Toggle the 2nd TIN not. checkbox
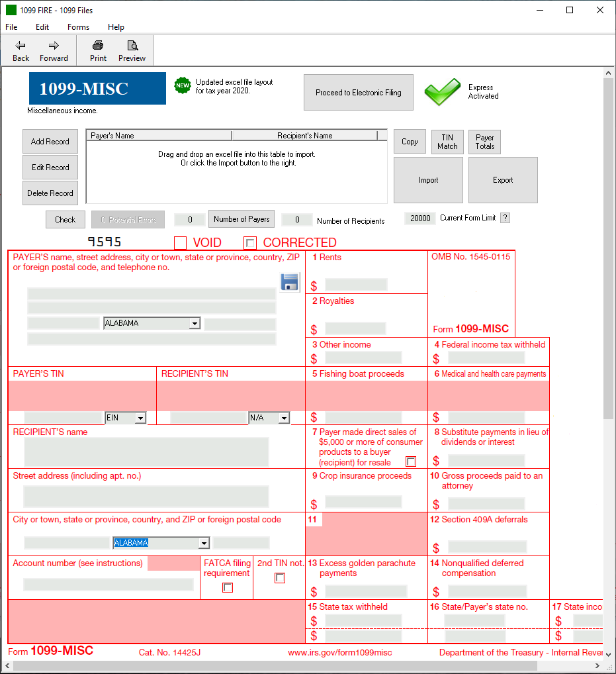Viewport: 616px width, 674px height. pos(280,578)
